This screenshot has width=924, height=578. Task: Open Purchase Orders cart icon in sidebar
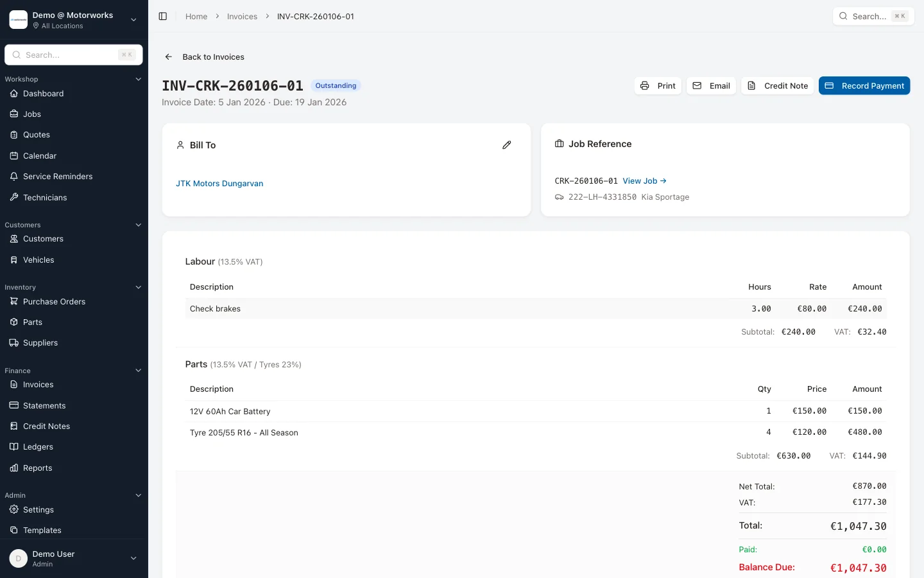click(14, 302)
